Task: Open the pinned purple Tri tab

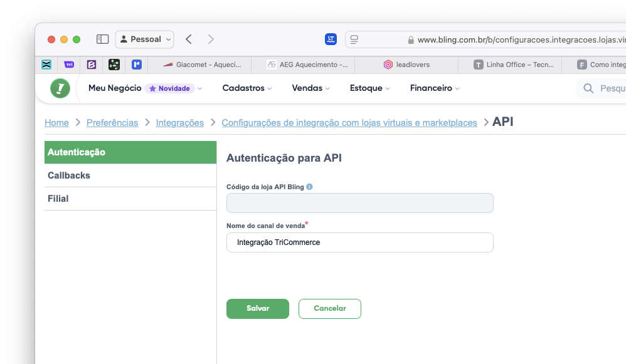Action: coord(69,65)
